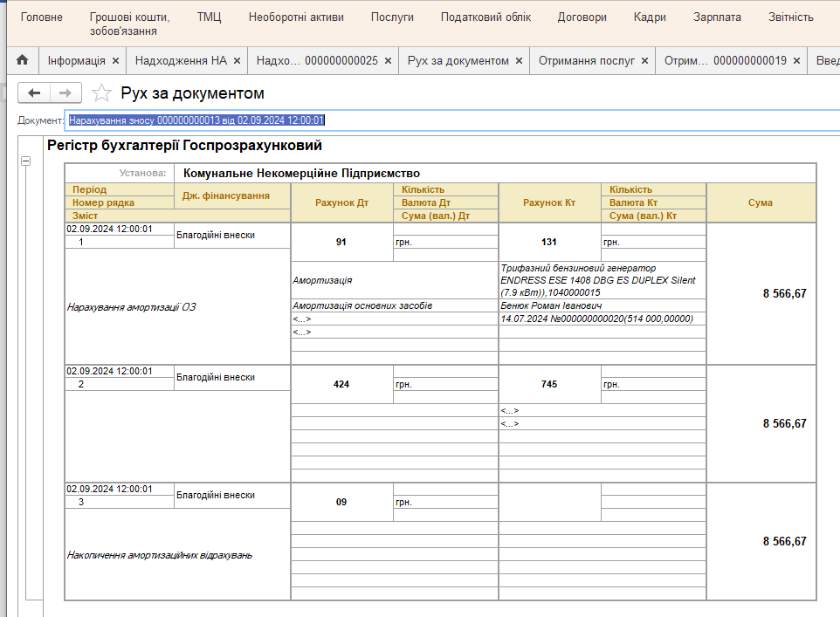Open the Податковий облік menu

[x=485, y=17]
